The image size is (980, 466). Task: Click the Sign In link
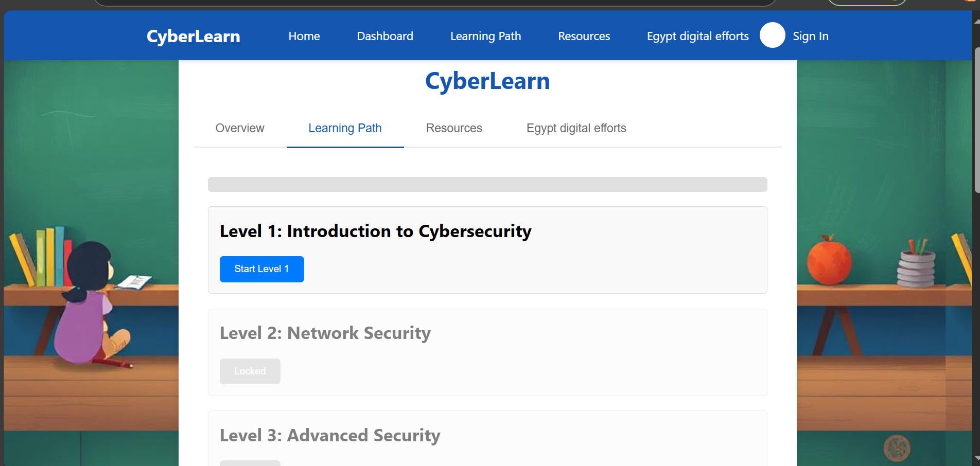[x=810, y=37]
